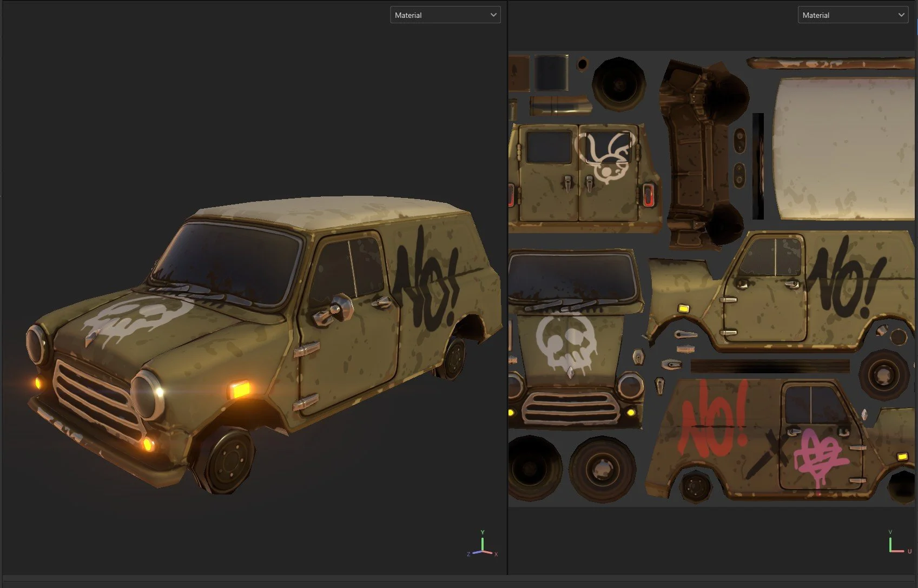Click the roof UV island

click(x=843, y=149)
